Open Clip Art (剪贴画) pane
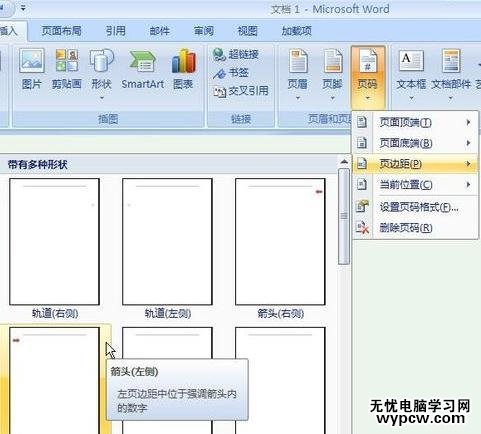The width and height of the screenshot is (481, 434). click(67, 70)
